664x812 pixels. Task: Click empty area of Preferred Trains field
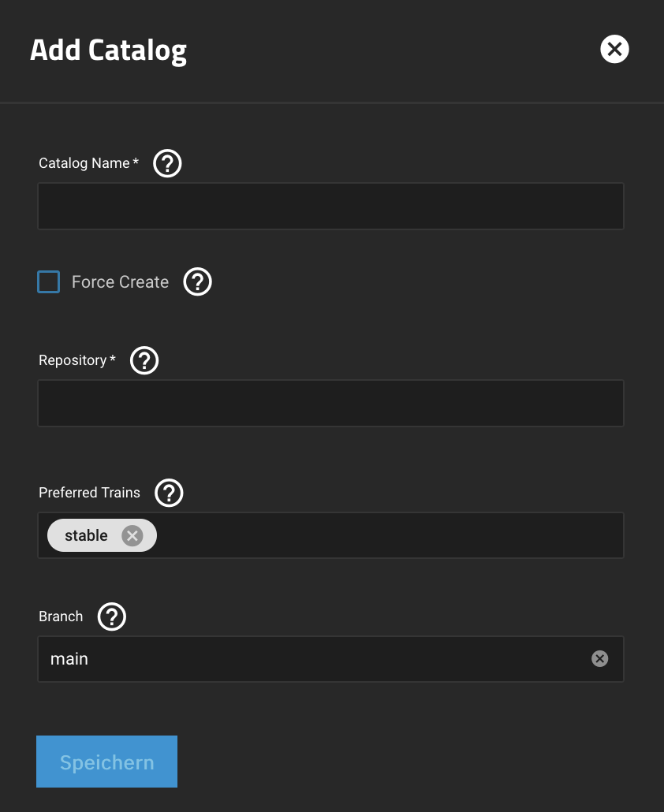[386, 536]
